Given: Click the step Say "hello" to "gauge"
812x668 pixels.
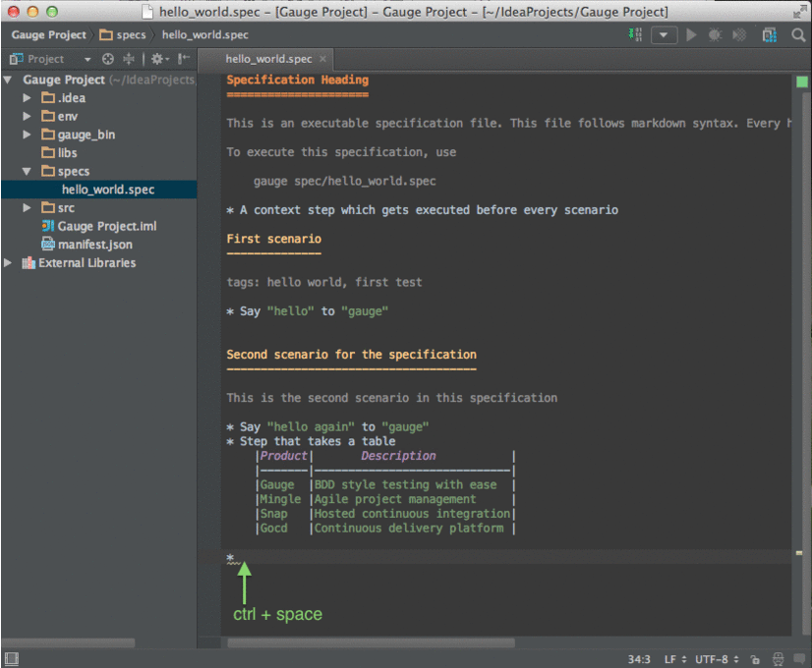Looking at the screenshot, I should tap(307, 311).
